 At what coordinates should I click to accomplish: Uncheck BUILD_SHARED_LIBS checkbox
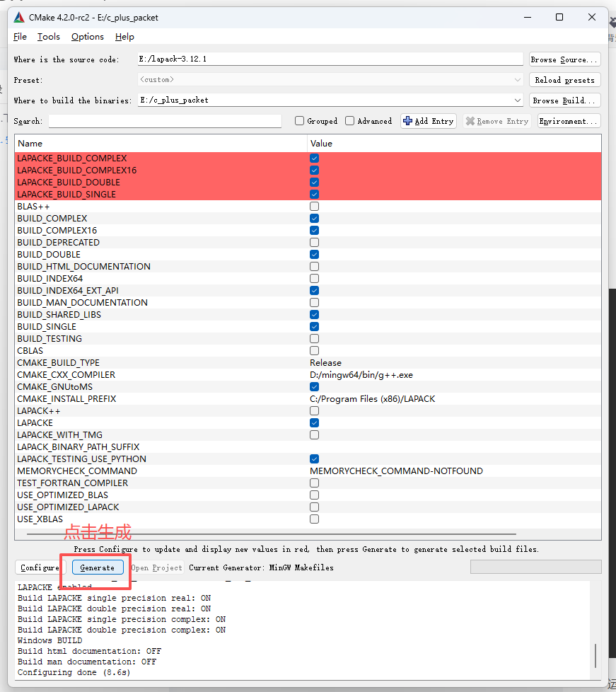click(314, 315)
